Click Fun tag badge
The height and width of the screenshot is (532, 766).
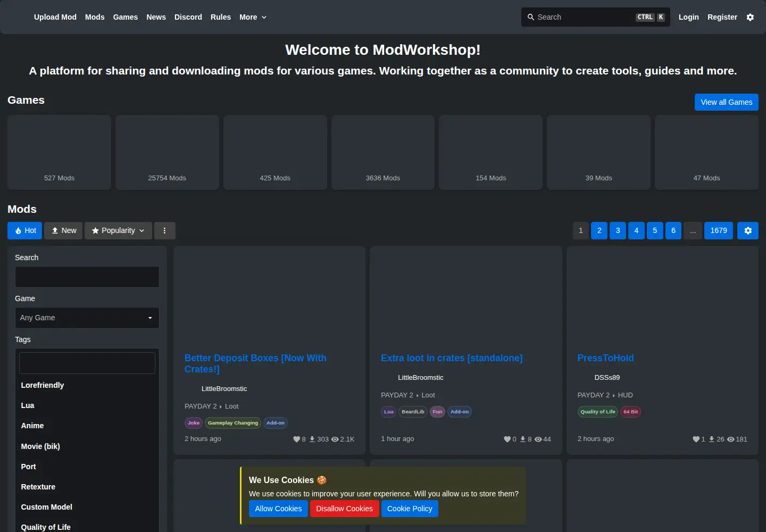coord(437,412)
